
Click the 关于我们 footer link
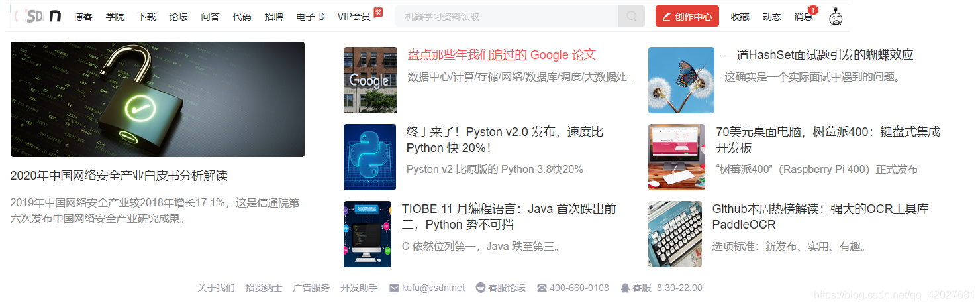(216, 288)
